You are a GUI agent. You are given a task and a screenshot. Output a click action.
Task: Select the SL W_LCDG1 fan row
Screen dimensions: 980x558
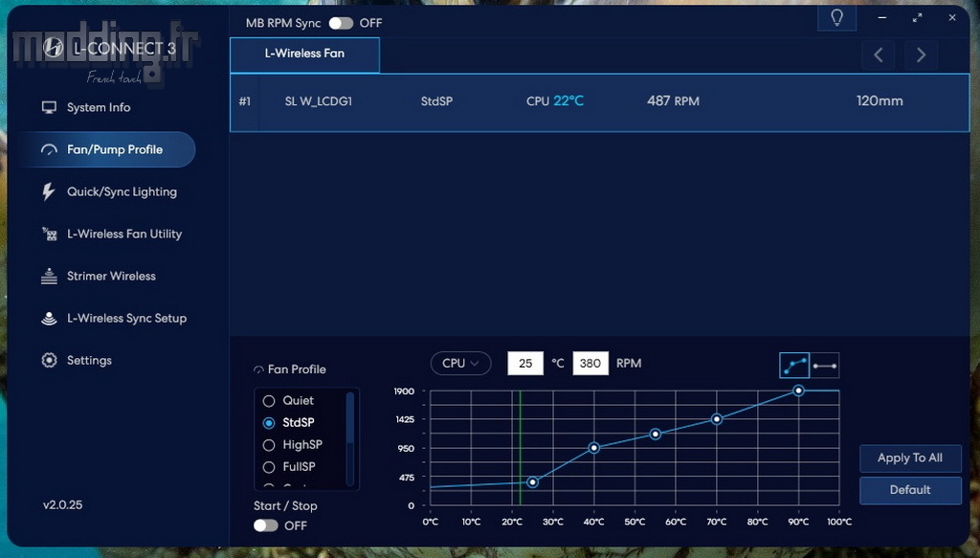600,101
